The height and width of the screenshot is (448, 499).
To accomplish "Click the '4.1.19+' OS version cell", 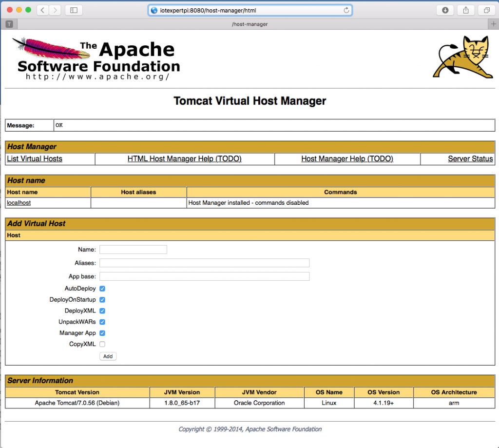I will pos(384,403).
